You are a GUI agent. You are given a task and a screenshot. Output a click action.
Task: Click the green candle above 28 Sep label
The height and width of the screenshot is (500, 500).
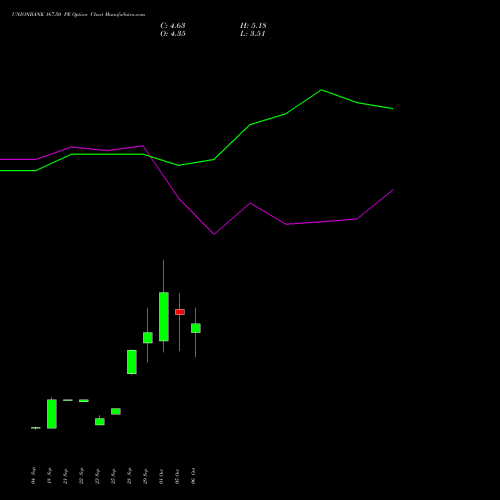[132, 362]
